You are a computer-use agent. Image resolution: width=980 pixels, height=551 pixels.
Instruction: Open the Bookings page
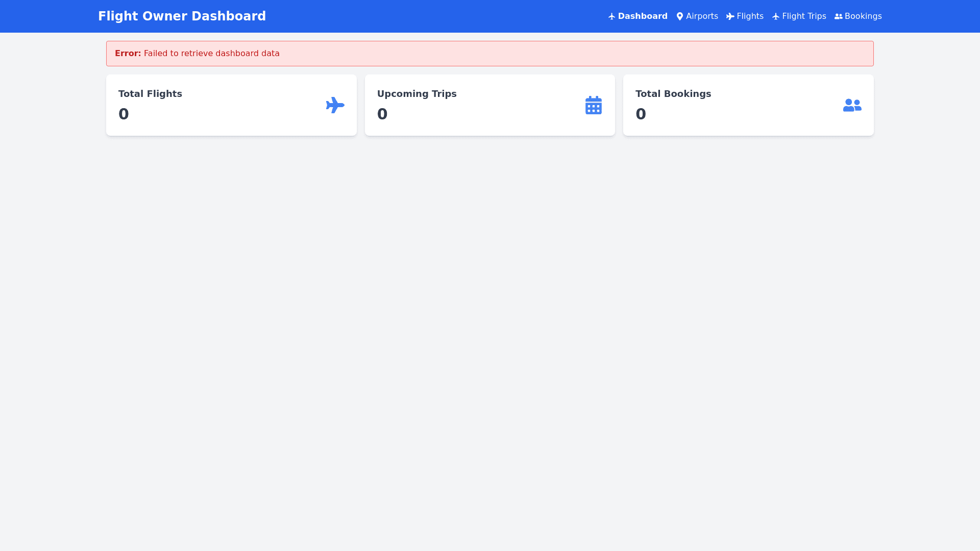pyautogui.click(x=863, y=16)
